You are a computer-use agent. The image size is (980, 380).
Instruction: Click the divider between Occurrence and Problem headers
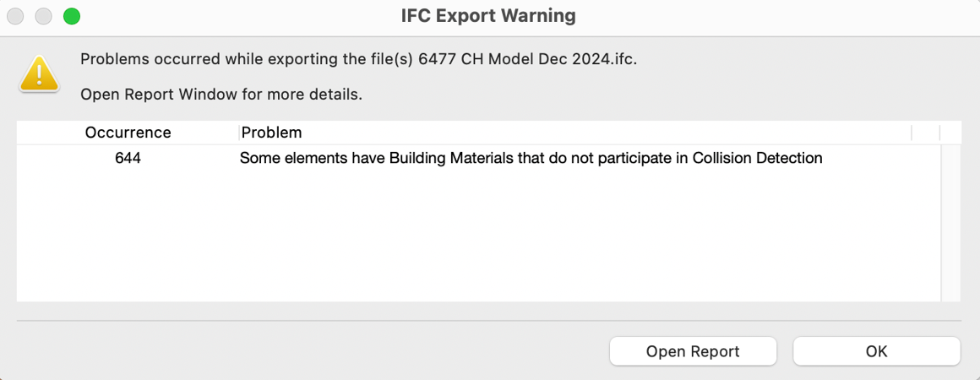(x=239, y=133)
